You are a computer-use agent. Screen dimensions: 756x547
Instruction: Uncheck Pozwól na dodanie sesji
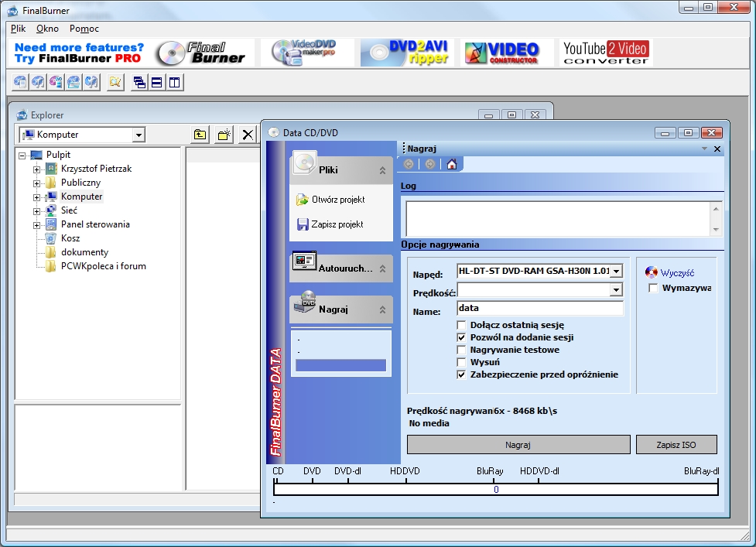[461, 337]
